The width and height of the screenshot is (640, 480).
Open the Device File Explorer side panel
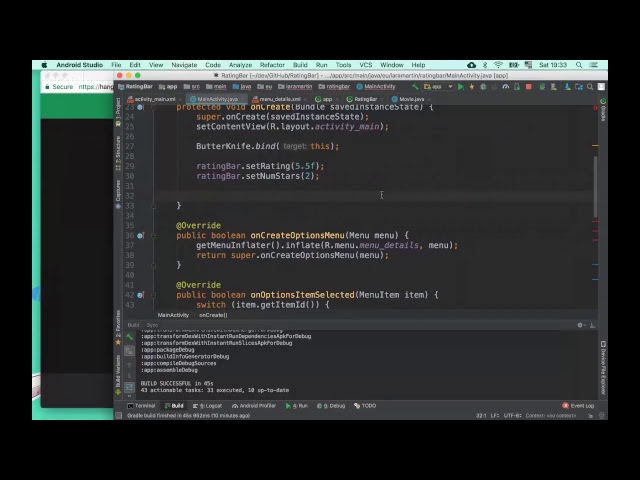click(x=603, y=368)
